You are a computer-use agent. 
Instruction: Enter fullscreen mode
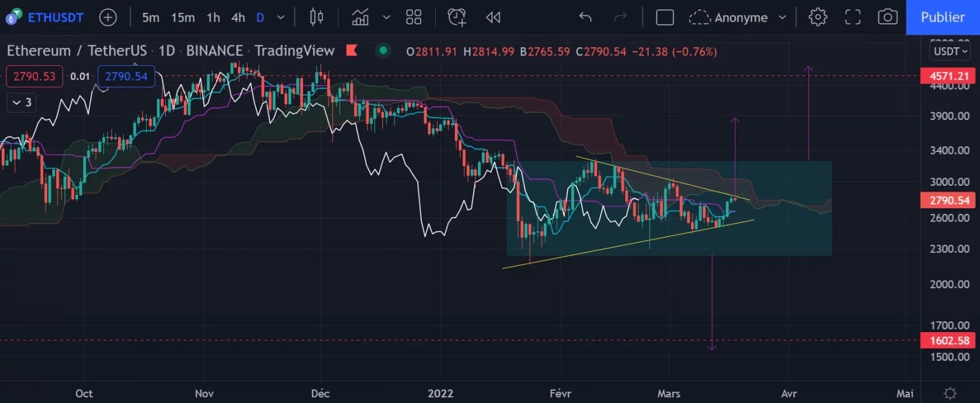coord(853,17)
